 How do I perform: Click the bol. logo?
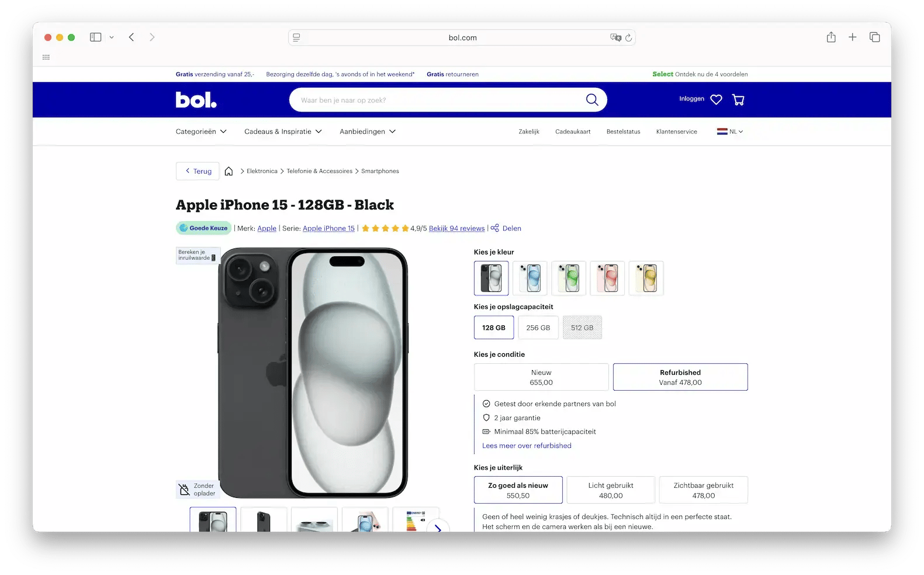(196, 100)
